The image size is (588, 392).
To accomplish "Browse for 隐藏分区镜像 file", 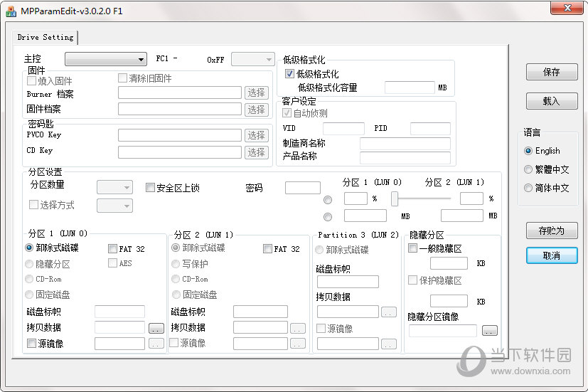I will pyautogui.click(x=490, y=331).
